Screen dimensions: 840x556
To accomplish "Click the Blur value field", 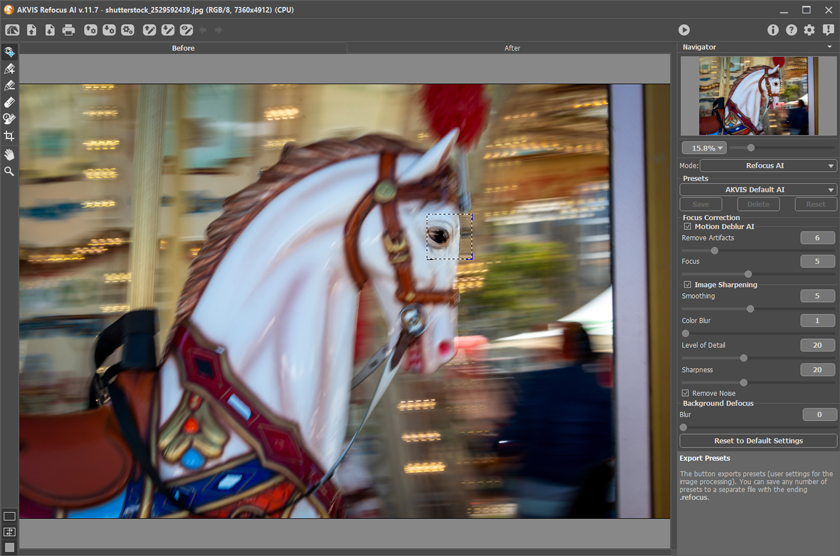I will (819, 415).
